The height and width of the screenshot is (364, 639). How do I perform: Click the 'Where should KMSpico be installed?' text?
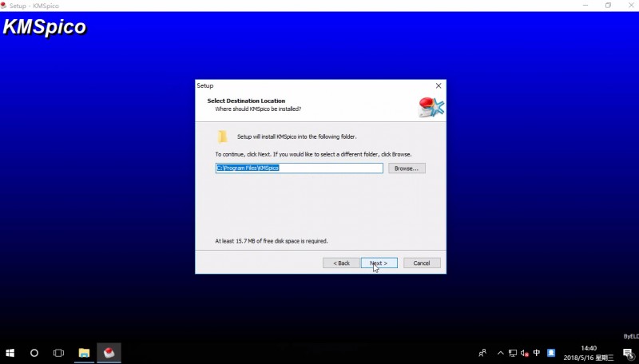[258, 109]
